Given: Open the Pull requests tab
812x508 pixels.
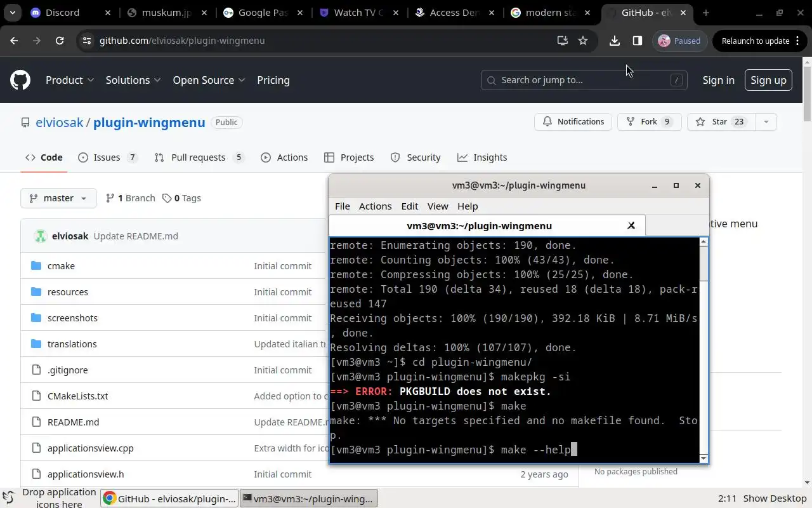Looking at the screenshot, I should (x=199, y=157).
